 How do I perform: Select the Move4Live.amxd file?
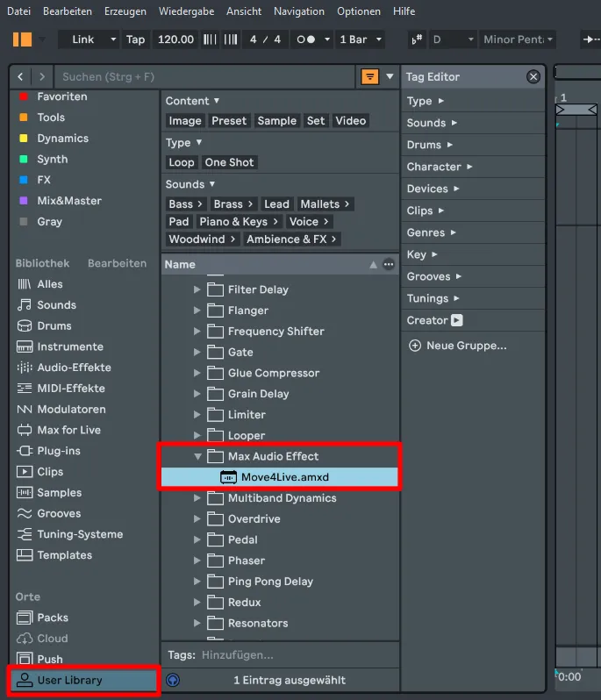point(280,477)
